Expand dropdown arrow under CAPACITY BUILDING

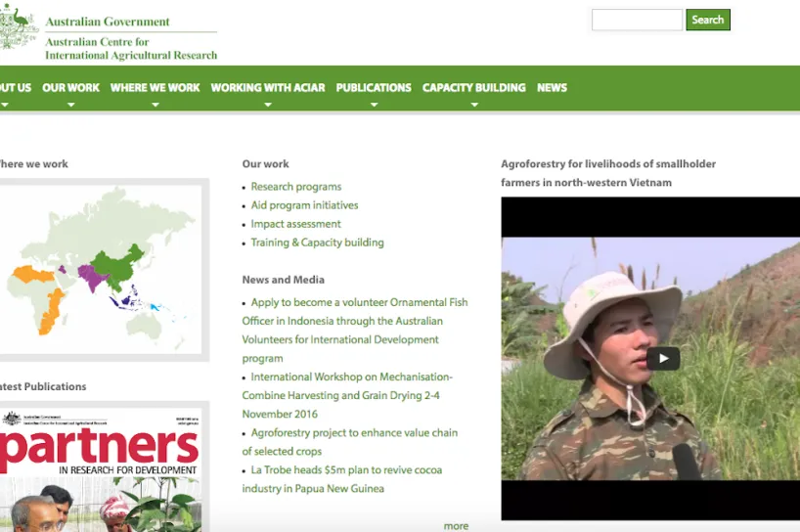pos(474,105)
